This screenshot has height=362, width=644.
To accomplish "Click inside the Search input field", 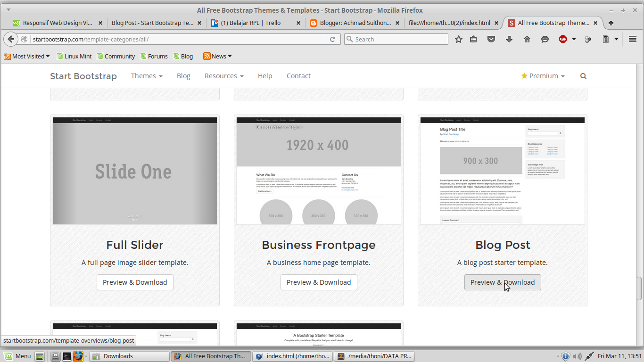I will click(x=396, y=39).
